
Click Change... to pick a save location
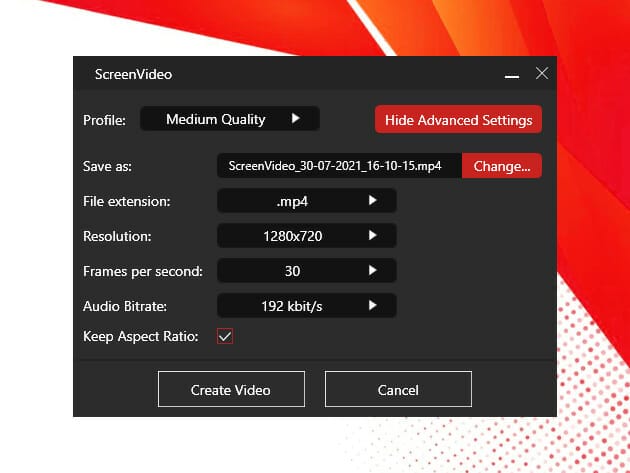coord(502,166)
